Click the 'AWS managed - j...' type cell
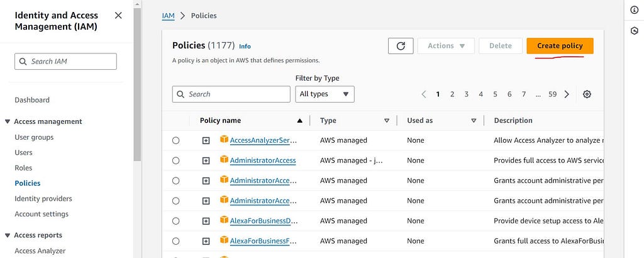 tap(351, 160)
